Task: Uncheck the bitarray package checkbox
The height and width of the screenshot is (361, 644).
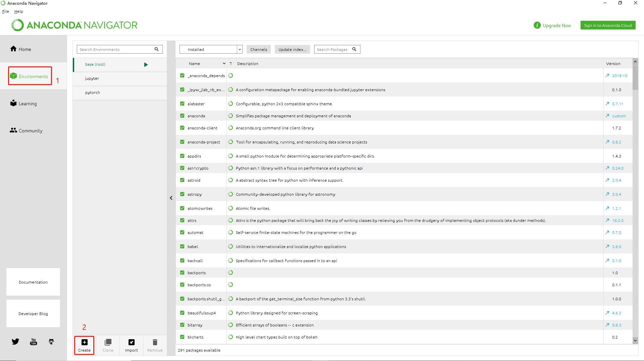Action: coord(182,325)
